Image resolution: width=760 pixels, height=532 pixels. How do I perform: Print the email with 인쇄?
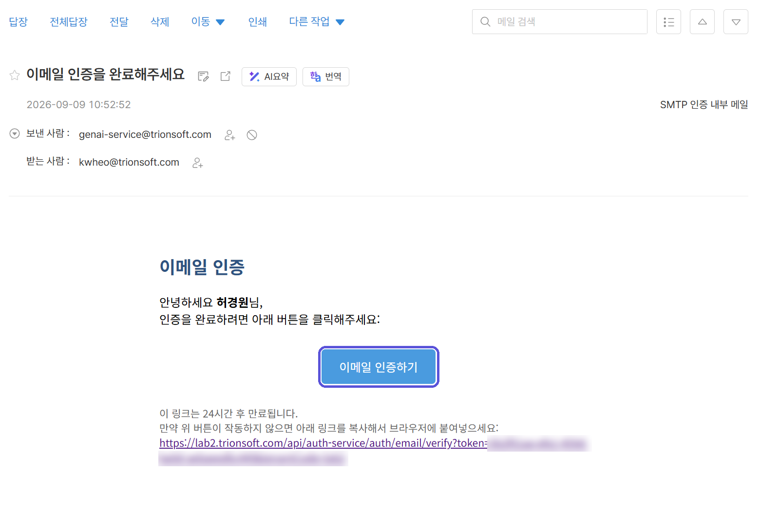pos(258,21)
